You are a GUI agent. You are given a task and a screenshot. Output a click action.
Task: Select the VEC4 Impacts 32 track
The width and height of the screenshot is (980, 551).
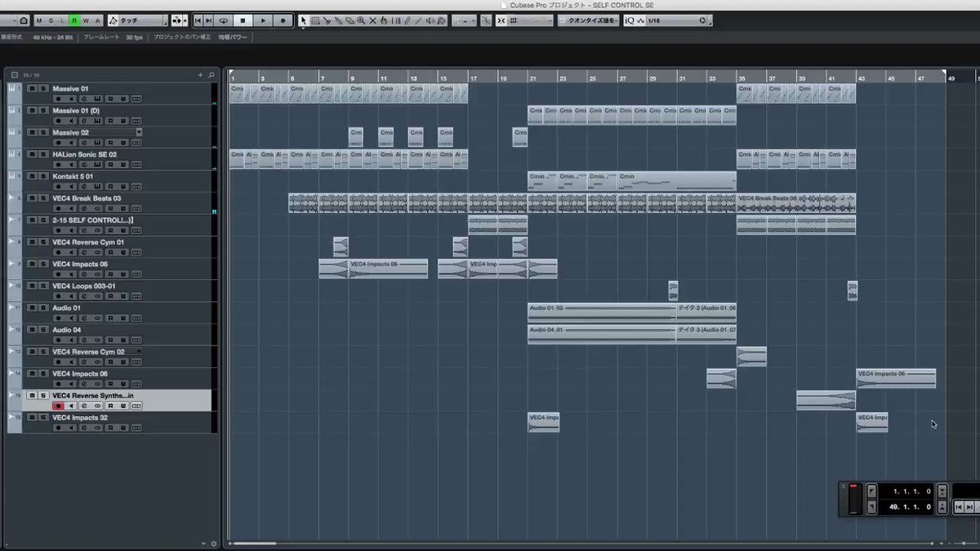pos(80,417)
